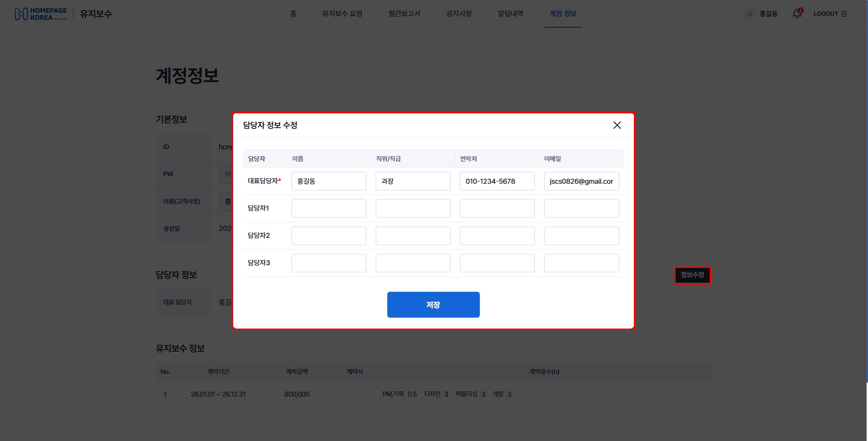868x441 pixels.
Task: Close the 담당자 정보 수정 modal
Action: tap(617, 125)
